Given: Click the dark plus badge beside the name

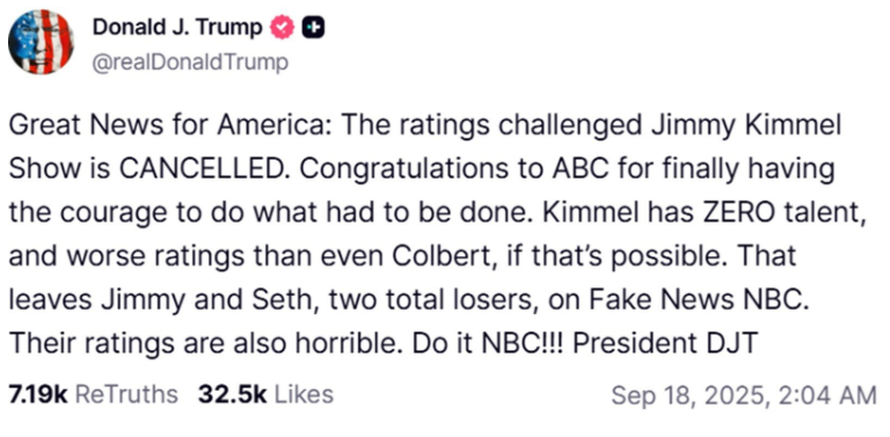Looking at the screenshot, I should point(312,29).
